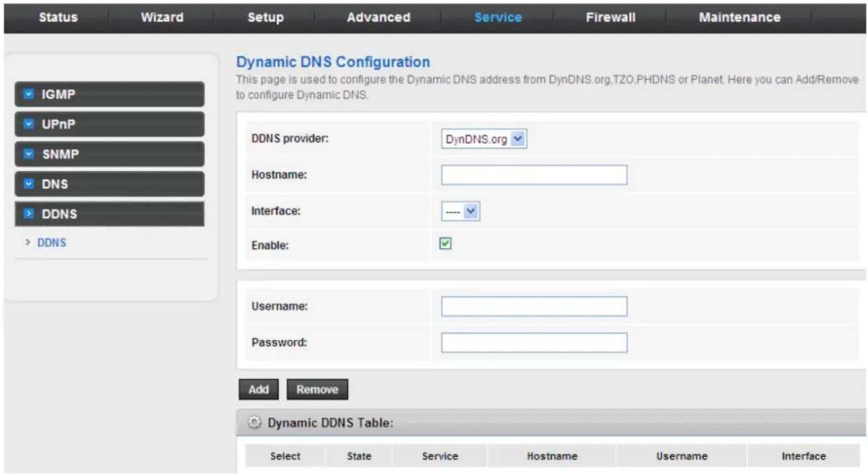Click the Service column header

pyautogui.click(x=440, y=456)
